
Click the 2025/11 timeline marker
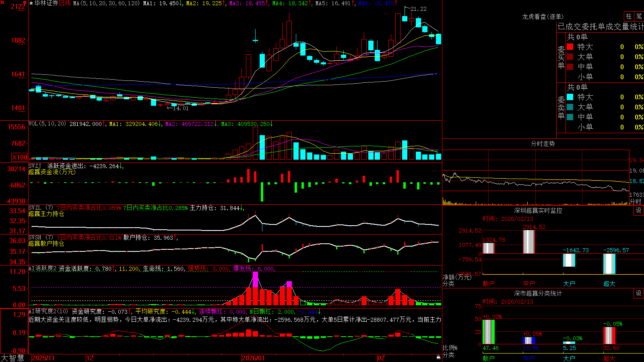[x=43, y=358]
